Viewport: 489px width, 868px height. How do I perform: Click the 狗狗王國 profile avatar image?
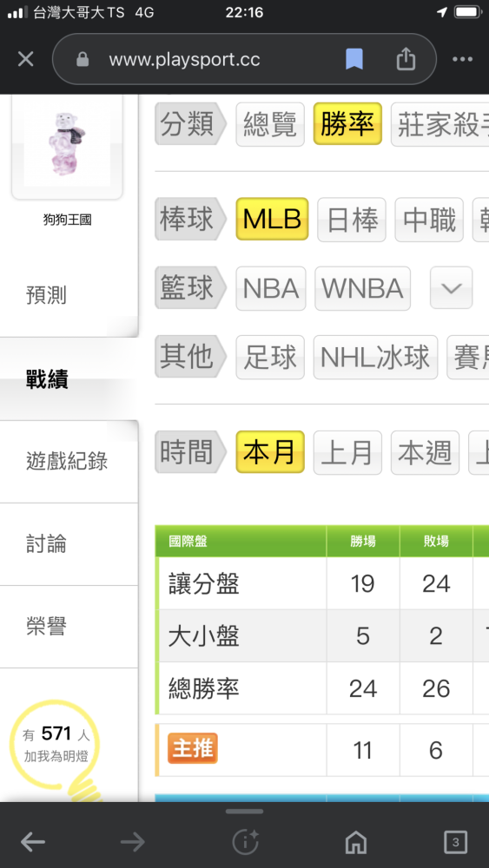click(67, 146)
